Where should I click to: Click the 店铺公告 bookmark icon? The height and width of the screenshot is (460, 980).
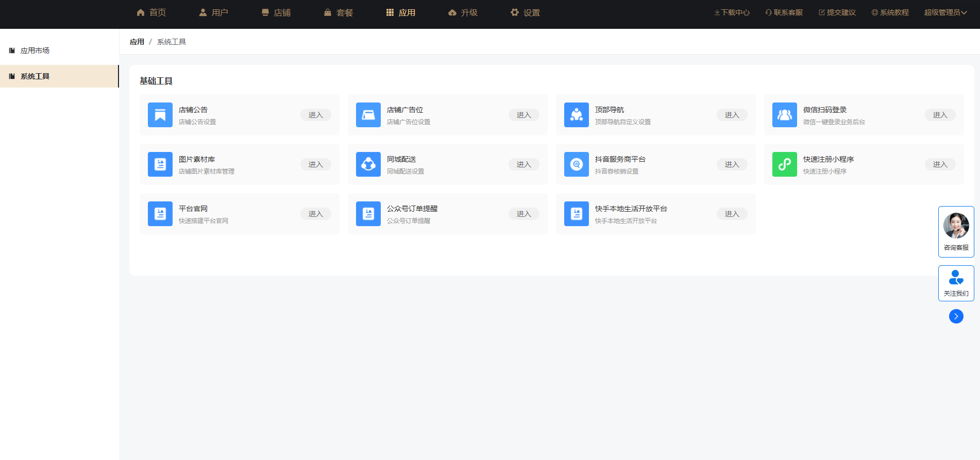[160, 115]
